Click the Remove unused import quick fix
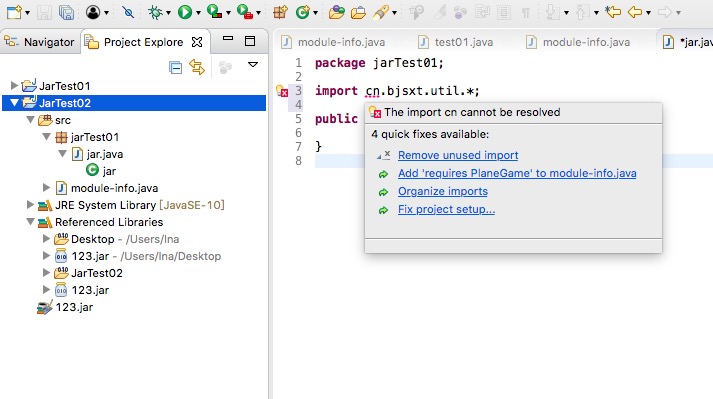The height and width of the screenshot is (399, 713). (x=458, y=155)
